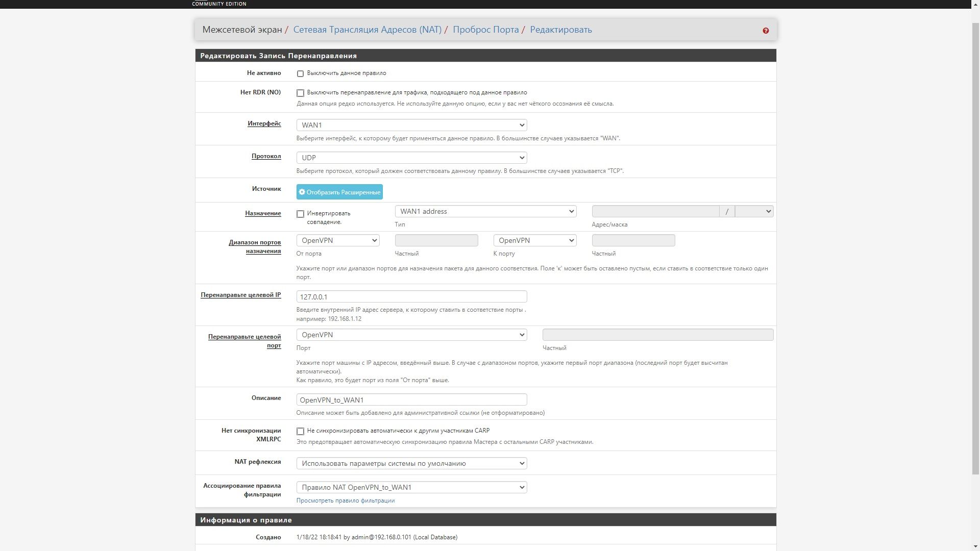Go to NAT breadcrumb link
The height and width of the screenshot is (551, 980).
(x=367, y=30)
